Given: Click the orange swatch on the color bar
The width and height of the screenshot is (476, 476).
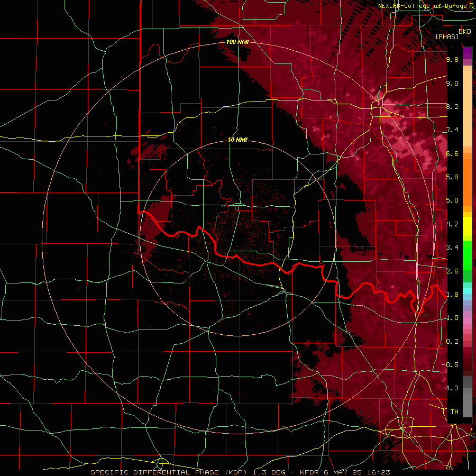Looking at the screenshot, I should [467, 182].
